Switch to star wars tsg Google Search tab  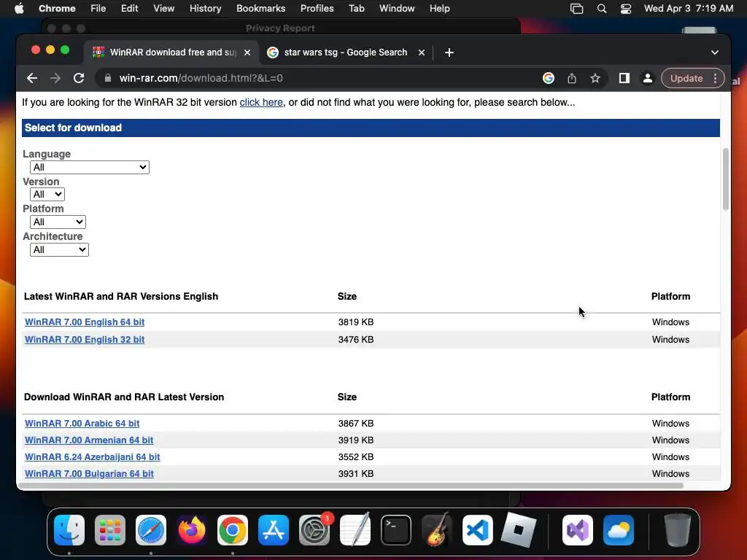pos(346,52)
